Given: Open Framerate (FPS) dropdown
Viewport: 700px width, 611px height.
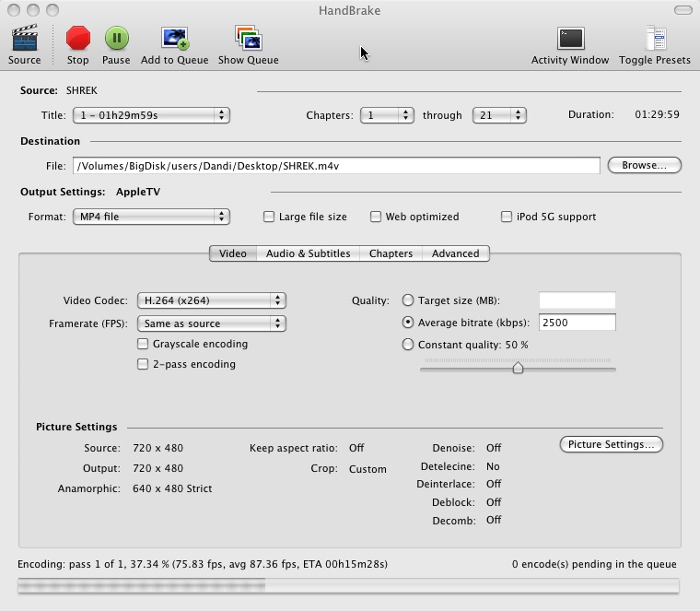Looking at the screenshot, I should 212,323.
